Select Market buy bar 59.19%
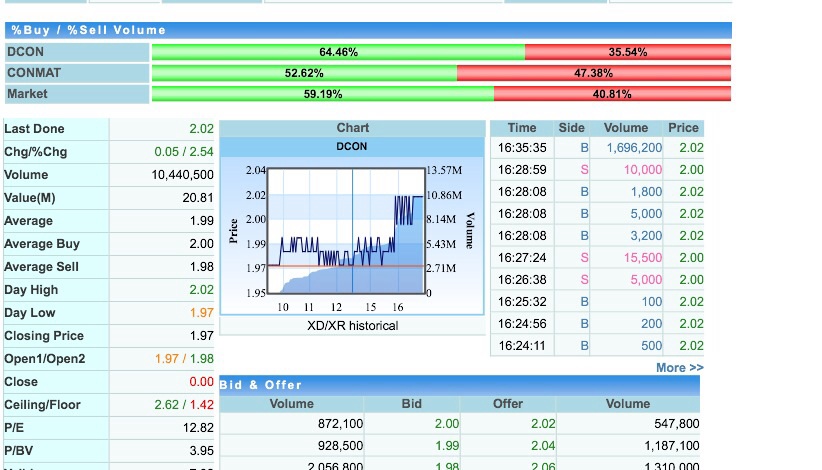Image resolution: width=822 pixels, height=470 pixels. 323,94
